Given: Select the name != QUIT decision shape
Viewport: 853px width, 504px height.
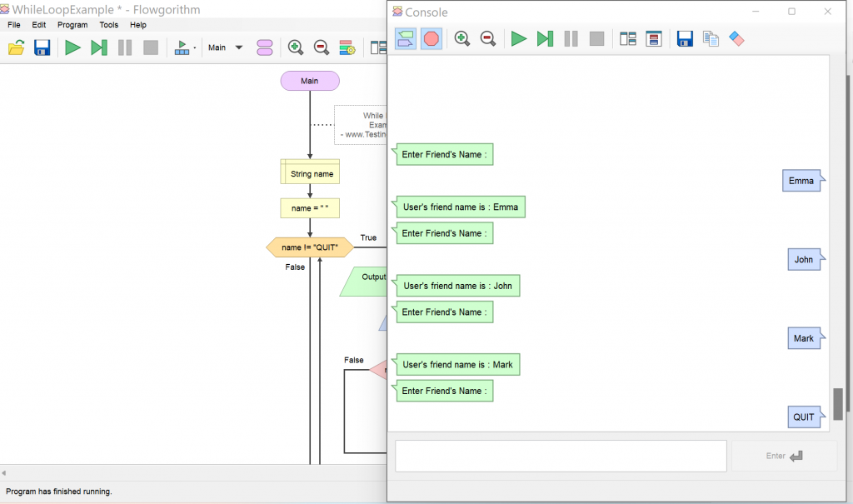Looking at the screenshot, I should (x=310, y=247).
